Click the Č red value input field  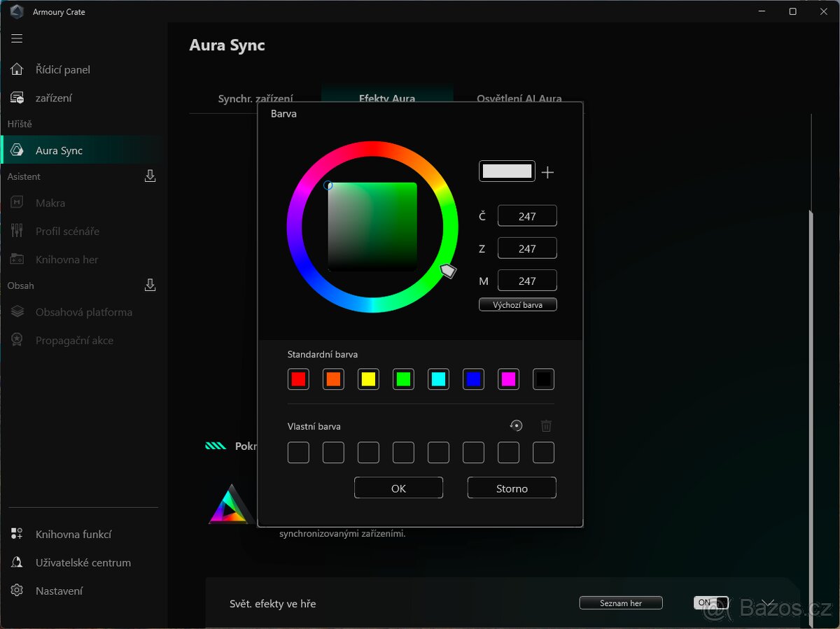[x=527, y=216]
